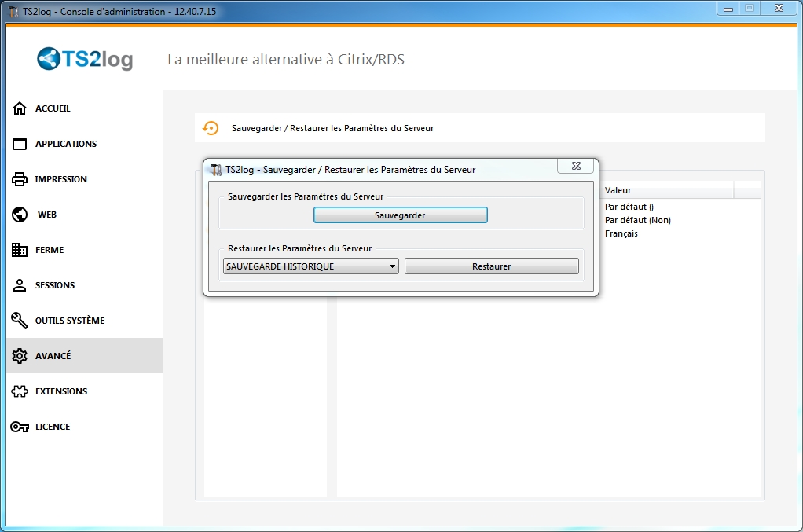Click the 'Restaurer les Paramètres du Serveur' label
The height and width of the screenshot is (532, 803).
click(299, 248)
